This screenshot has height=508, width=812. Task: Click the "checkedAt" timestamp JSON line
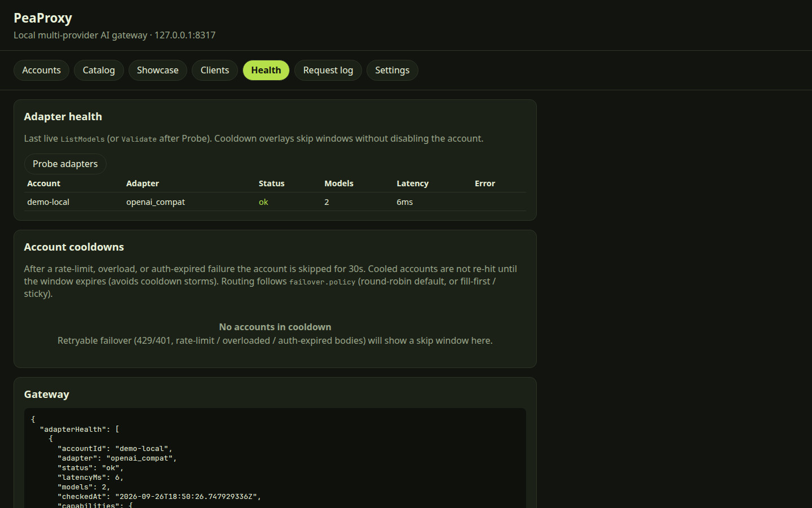pos(160,497)
